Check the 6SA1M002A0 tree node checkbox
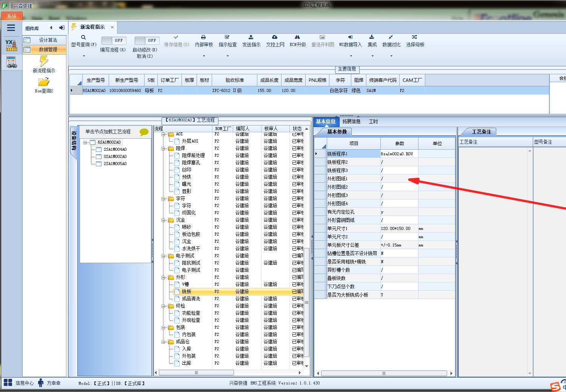The image size is (566, 392). tap(93, 142)
